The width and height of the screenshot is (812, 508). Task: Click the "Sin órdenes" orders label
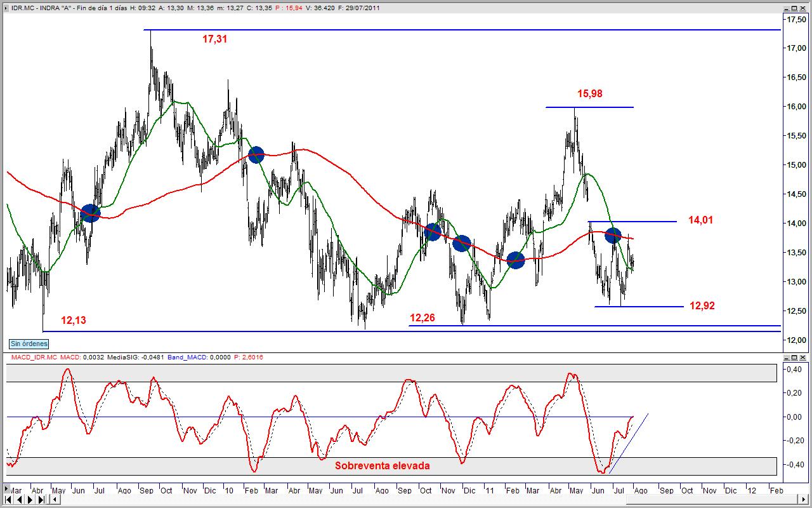pos(29,344)
